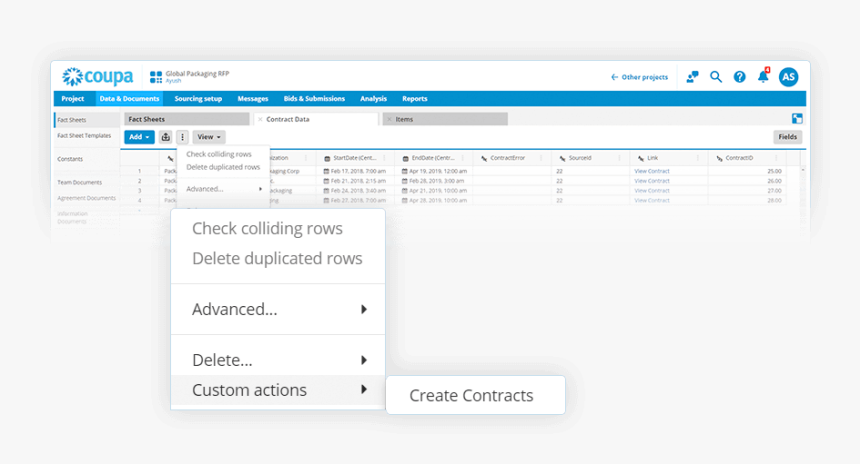Select Fact Sheets in the sidebar
The height and width of the screenshot is (464, 860).
point(72,120)
